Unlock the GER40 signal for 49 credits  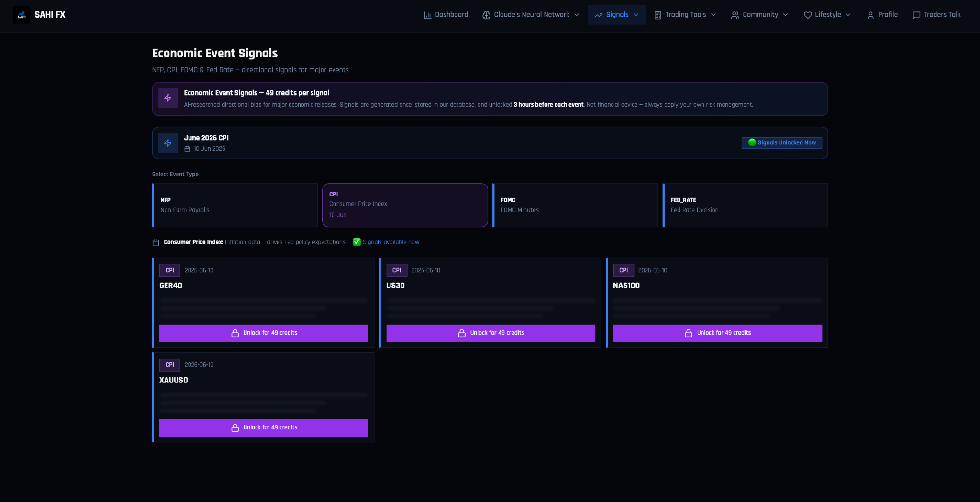pos(264,333)
